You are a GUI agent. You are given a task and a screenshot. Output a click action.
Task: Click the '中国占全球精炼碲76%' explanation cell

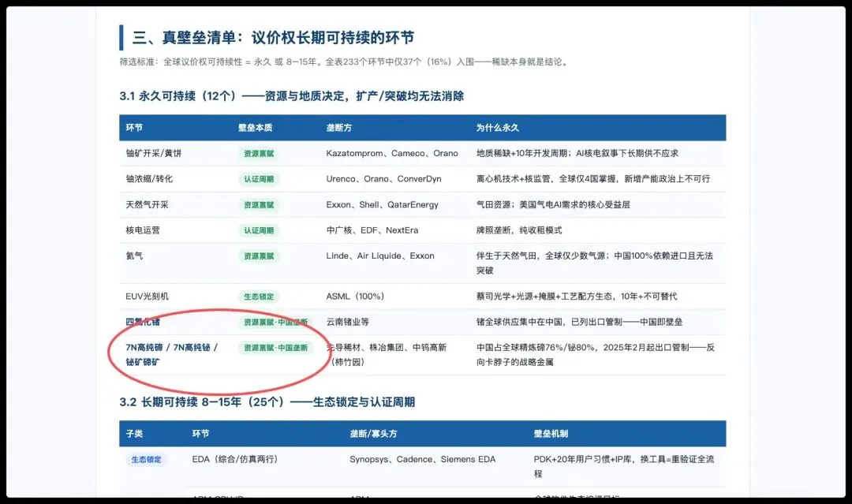(x=595, y=355)
